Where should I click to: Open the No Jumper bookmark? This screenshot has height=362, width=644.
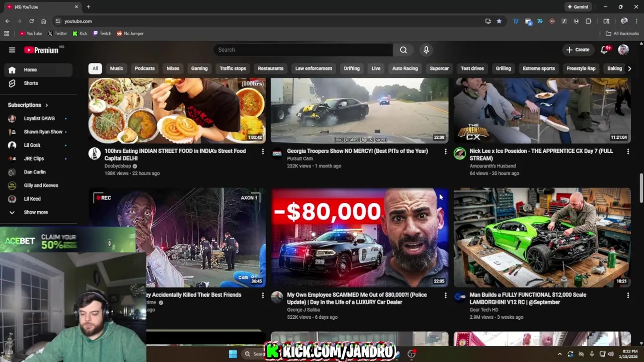130,34
